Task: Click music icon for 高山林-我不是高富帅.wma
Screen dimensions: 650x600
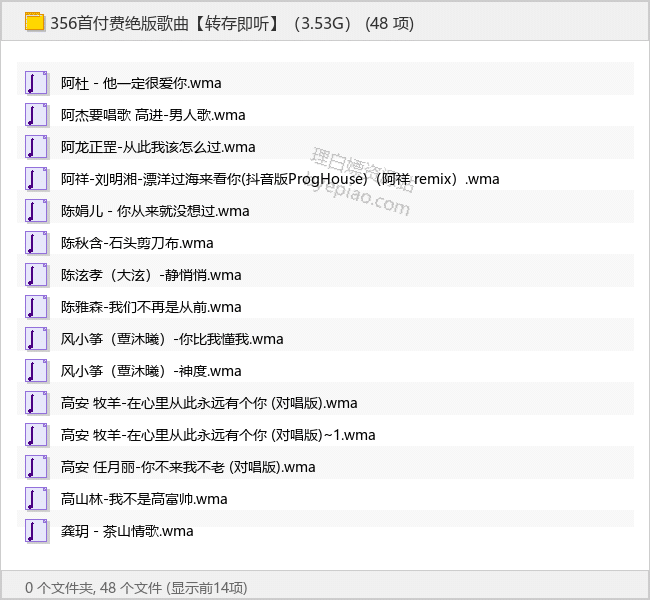Action: (x=36, y=499)
